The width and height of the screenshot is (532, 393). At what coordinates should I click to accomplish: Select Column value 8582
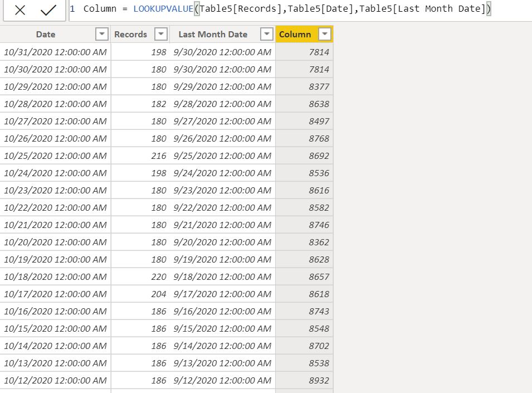[304, 208]
